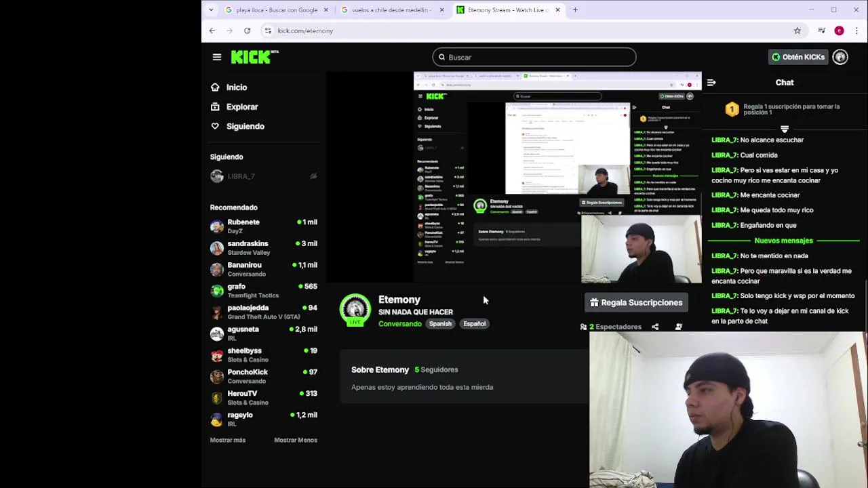Open Chrome profile avatar
Viewport: 868px width, 488px height.
840,30
